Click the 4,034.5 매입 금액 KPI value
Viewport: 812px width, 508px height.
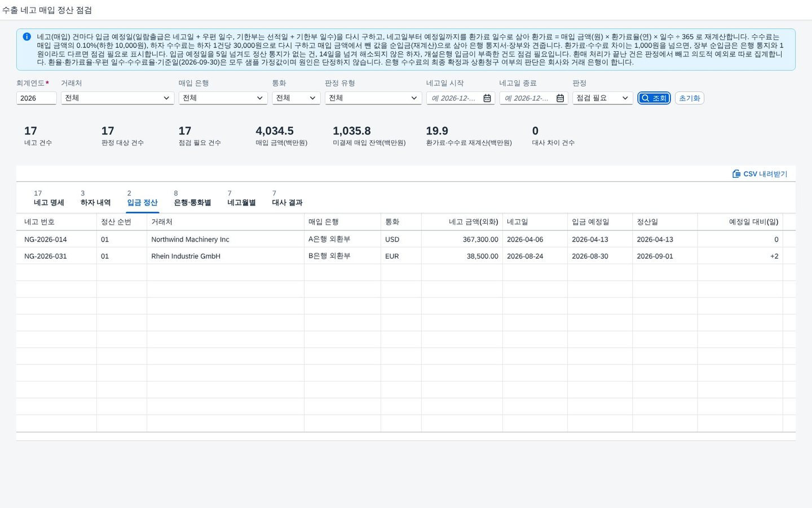tap(275, 131)
